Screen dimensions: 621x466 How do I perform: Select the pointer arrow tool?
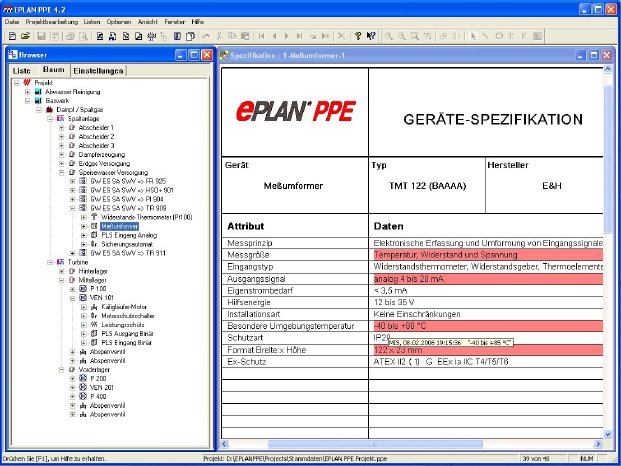click(473, 36)
